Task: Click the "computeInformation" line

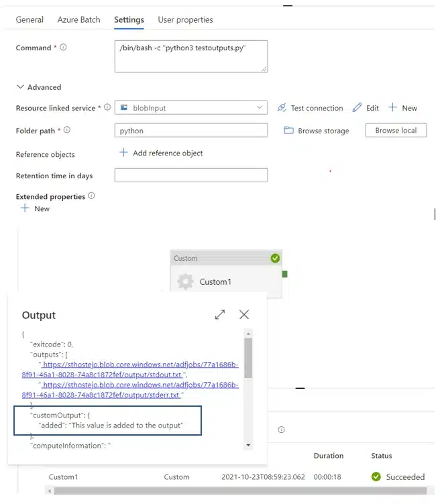Action: 70,446
